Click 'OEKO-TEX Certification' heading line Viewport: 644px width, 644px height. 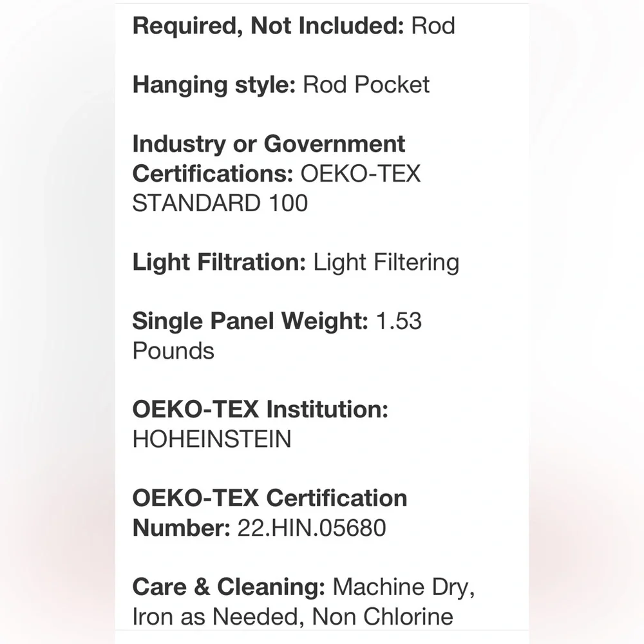[x=270, y=498]
